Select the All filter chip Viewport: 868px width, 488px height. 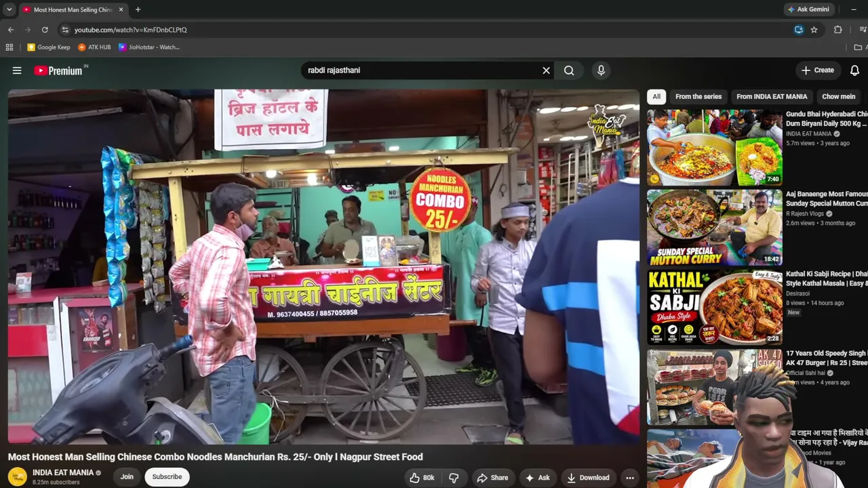coord(656,97)
